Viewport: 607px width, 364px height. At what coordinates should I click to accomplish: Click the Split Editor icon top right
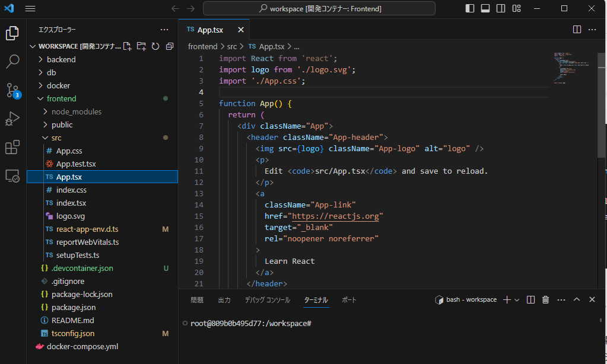tap(576, 29)
